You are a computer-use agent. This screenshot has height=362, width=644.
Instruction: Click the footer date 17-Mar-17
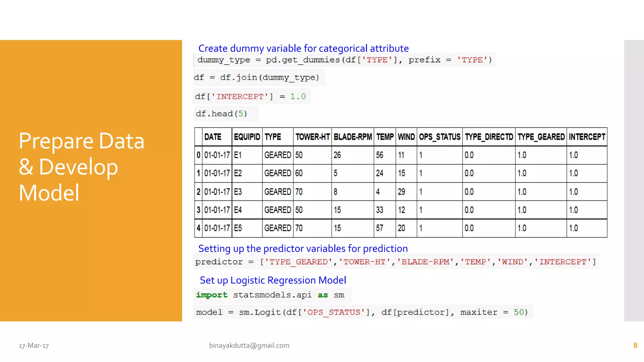coord(34,346)
